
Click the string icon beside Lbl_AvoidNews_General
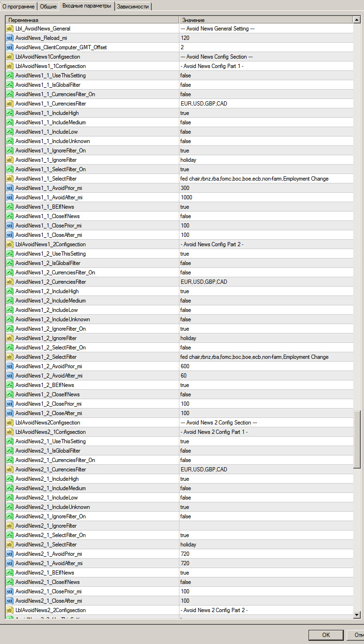click(10, 29)
